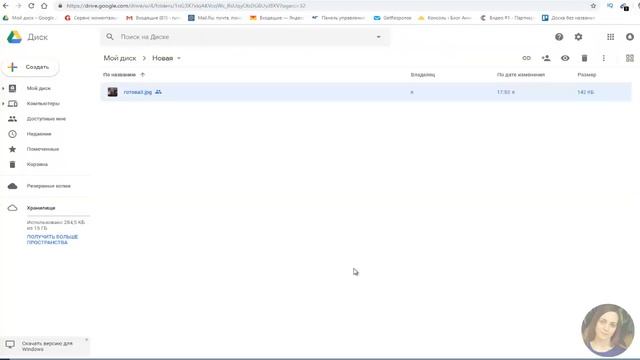
Task: Click the monitor icon in download banner
Action: click(10, 344)
